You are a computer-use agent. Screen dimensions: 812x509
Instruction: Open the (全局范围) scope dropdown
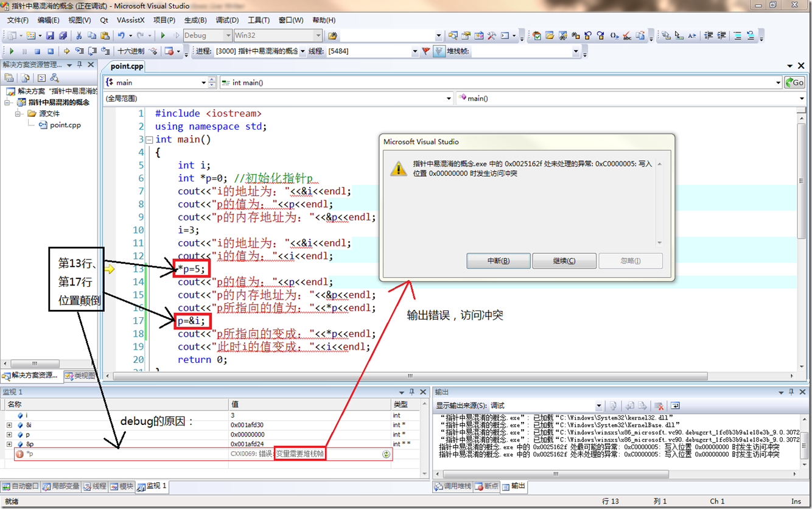tap(449, 98)
